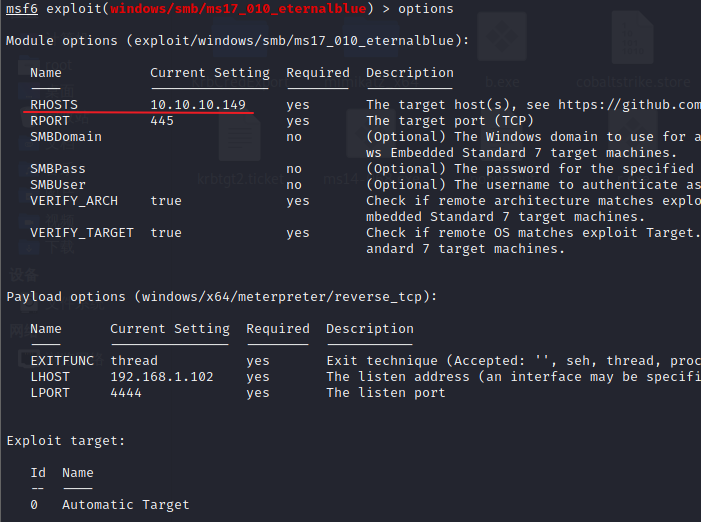Select the "Automatic Target" entry
The image size is (701, 522).
[126, 505]
